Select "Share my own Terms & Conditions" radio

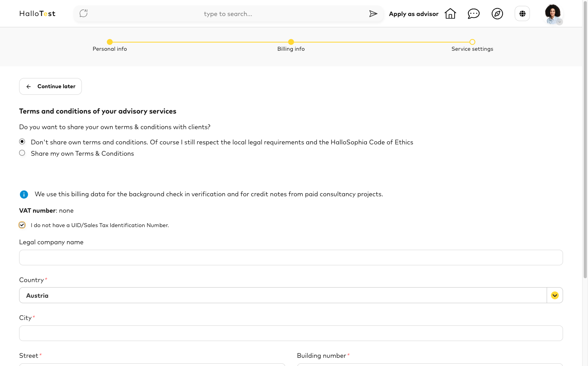pyautogui.click(x=22, y=153)
